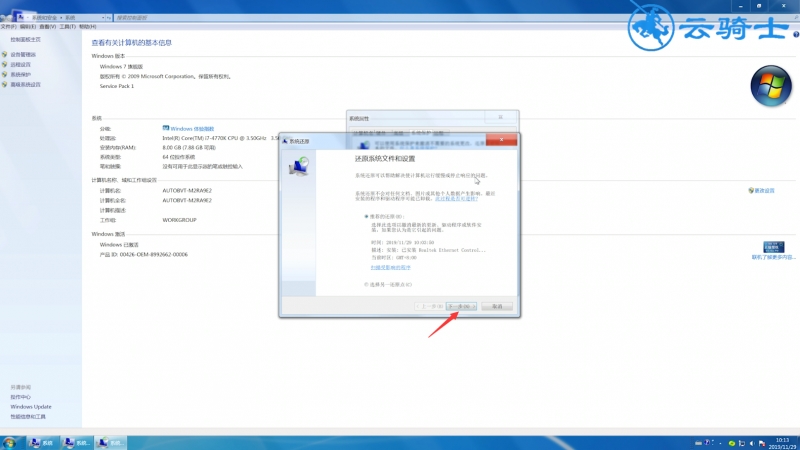
Task: Click the shield icon beside 系统保护
Action: (x=5, y=74)
